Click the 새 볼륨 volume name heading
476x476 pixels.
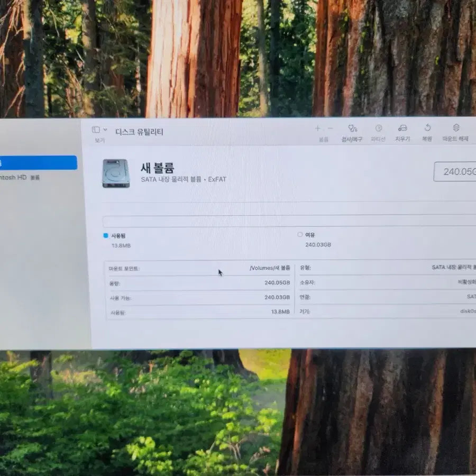(157, 168)
